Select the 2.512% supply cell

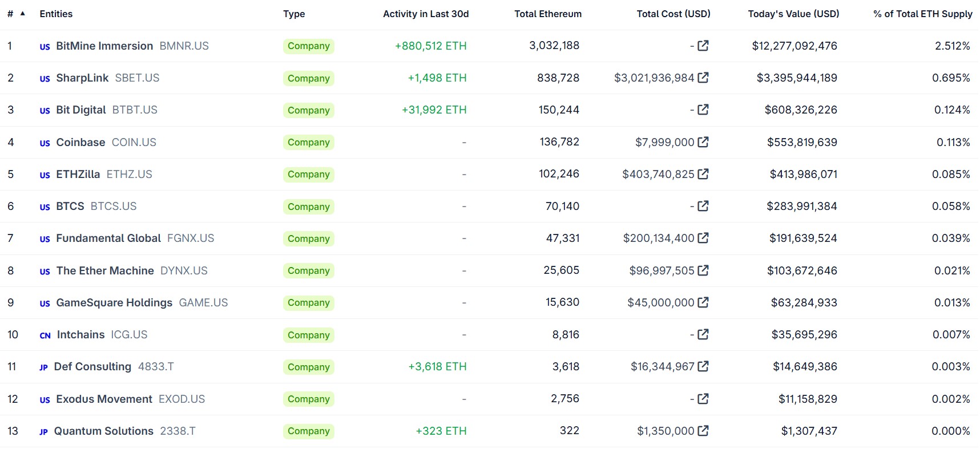click(953, 46)
